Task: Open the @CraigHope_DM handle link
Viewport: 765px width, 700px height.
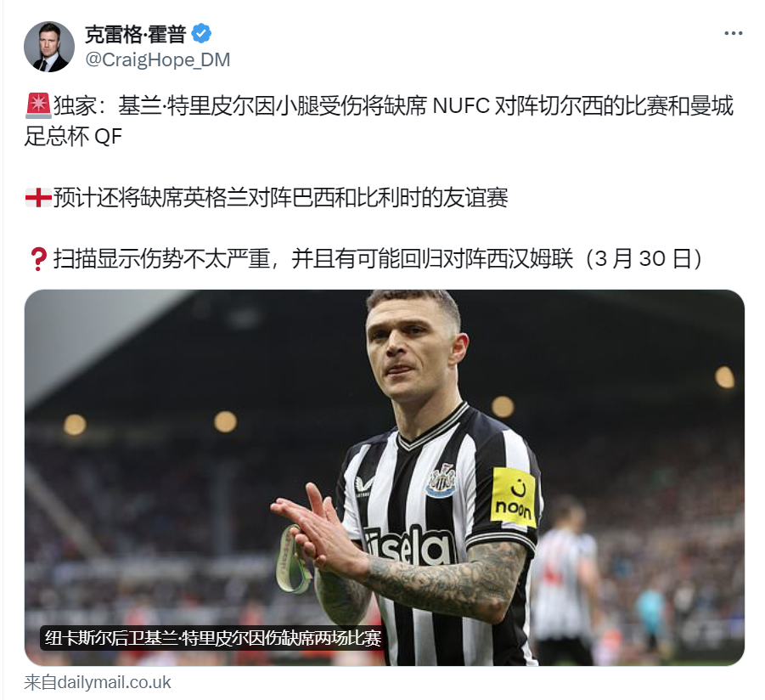Action: tap(158, 59)
